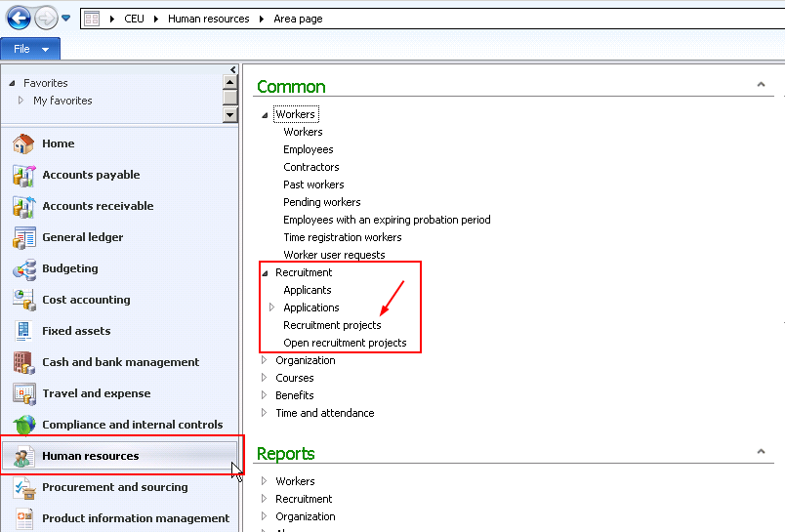
Task: Click the Budgeting module icon
Action: 24,269
